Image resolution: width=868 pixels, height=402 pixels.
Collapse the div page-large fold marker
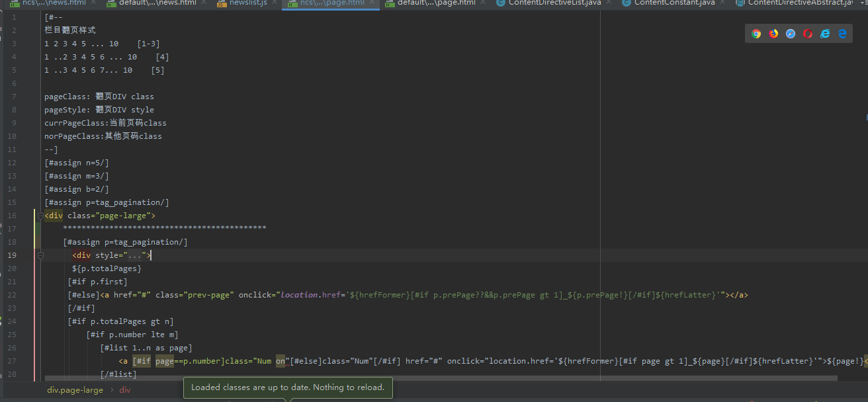40,216
